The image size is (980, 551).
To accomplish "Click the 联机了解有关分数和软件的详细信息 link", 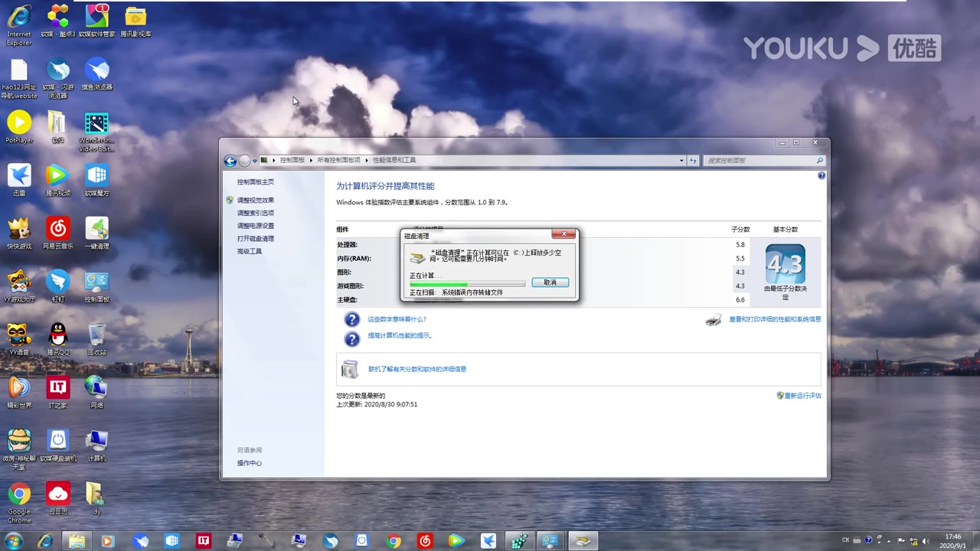I will (417, 369).
